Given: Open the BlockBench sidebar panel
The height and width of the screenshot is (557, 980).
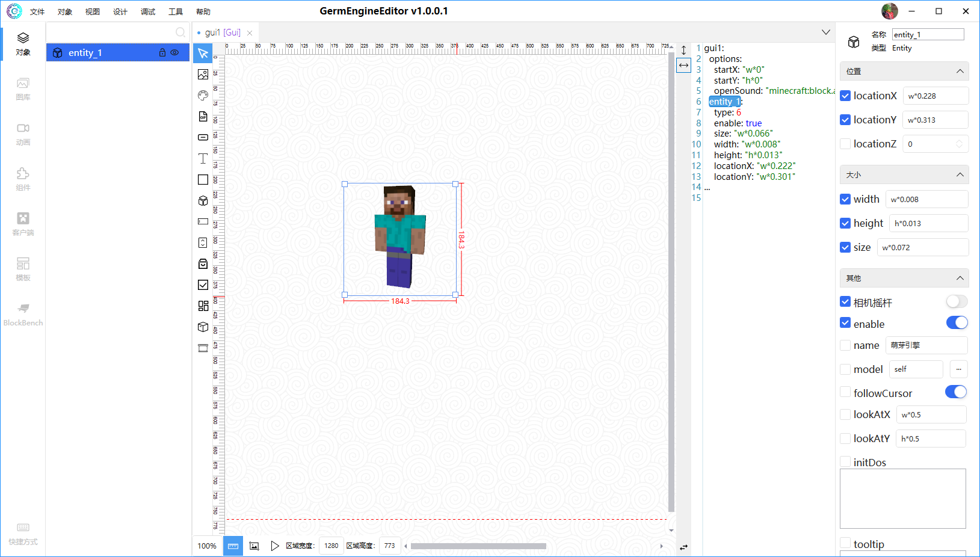Looking at the screenshot, I should pyautogui.click(x=23, y=315).
